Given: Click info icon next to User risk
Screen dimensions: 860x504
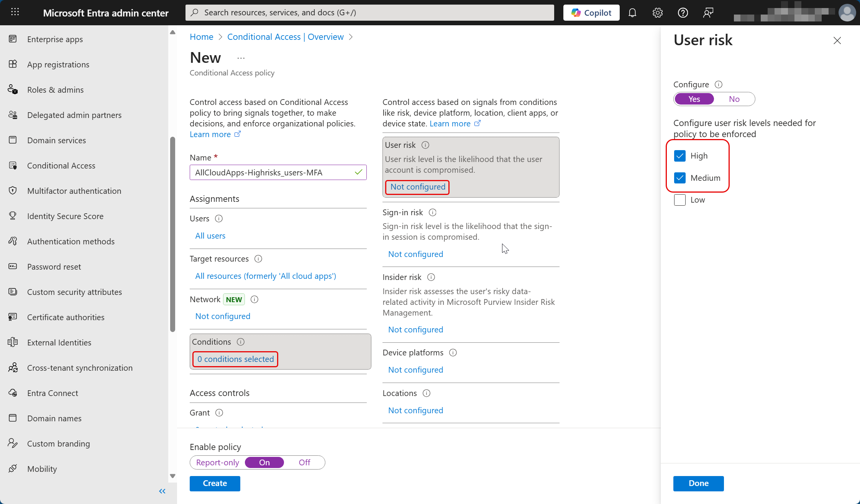Looking at the screenshot, I should coord(425,145).
